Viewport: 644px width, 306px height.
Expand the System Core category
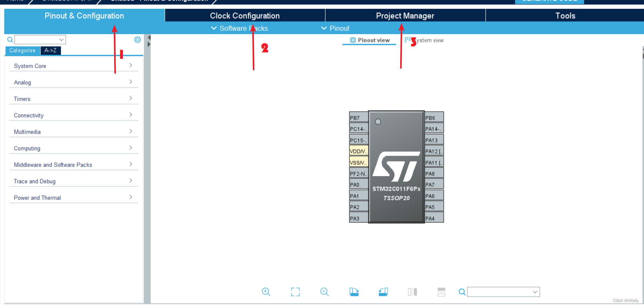click(74, 66)
